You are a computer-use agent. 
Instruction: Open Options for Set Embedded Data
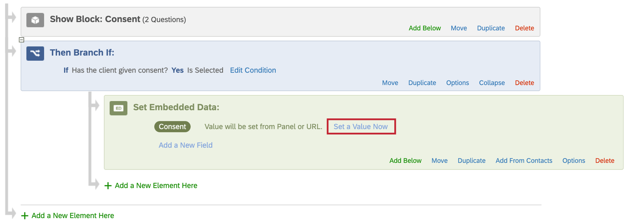coord(574,161)
